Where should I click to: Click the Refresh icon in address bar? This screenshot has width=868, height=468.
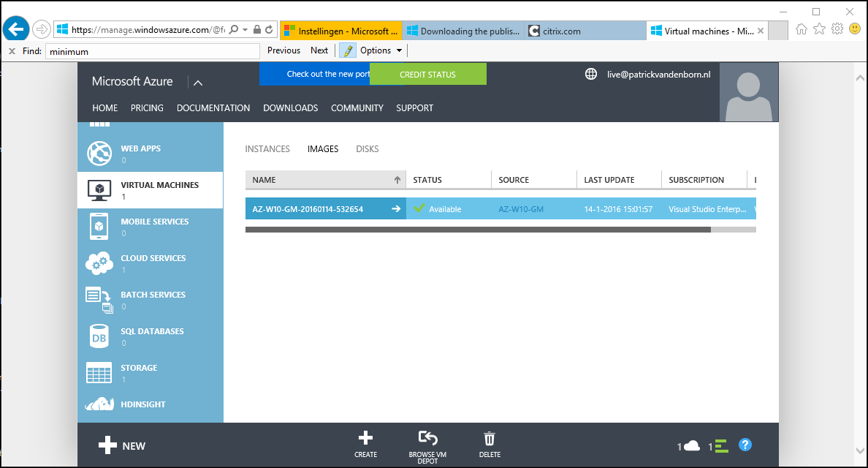tap(269, 29)
